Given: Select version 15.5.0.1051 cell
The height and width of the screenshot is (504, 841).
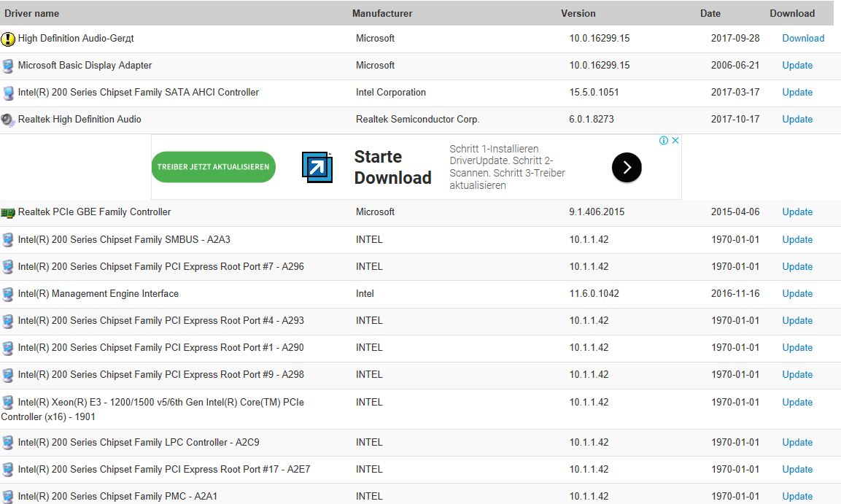Looking at the screenshot, I should coord(594,92).
